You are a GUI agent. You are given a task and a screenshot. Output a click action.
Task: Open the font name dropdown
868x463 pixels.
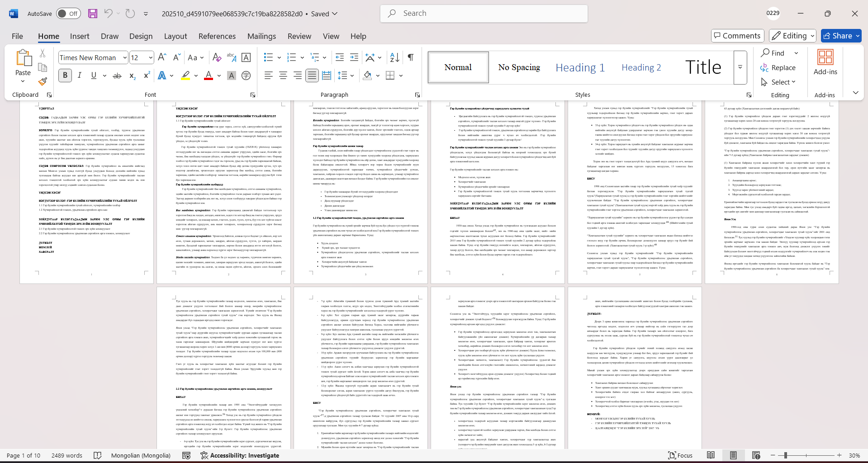(x=125, y=57)
